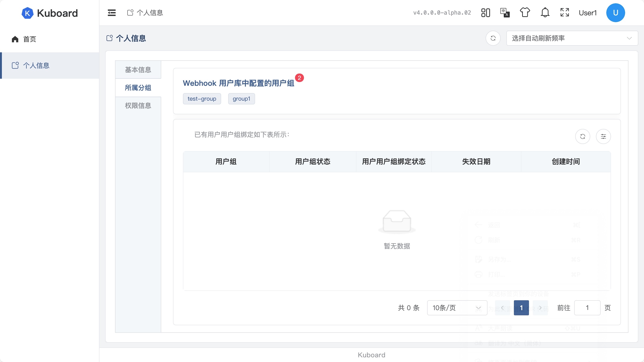Switch to the 基本信息 tab

point(138,70)
